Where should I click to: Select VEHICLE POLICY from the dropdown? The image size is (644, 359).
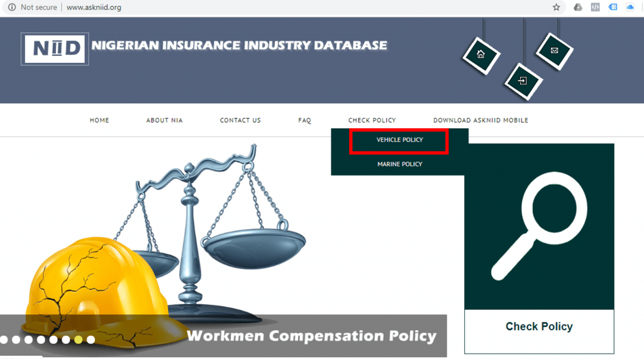tap(399, 140)
